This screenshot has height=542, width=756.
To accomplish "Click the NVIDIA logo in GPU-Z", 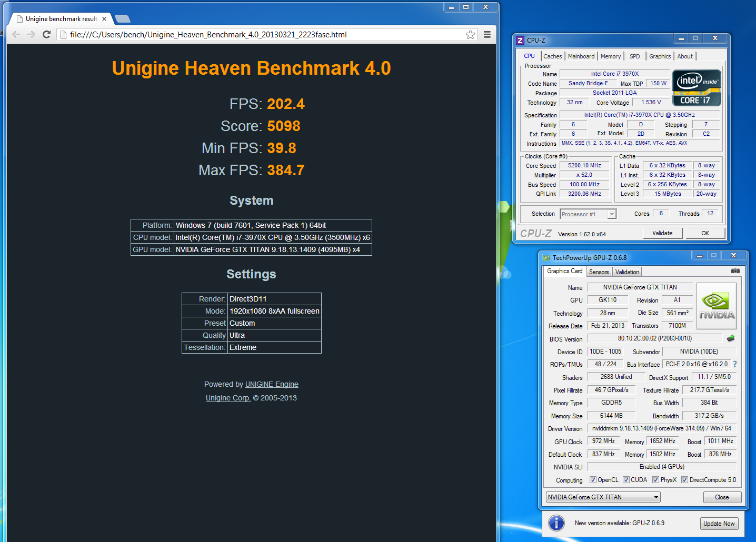I will 716,306.
